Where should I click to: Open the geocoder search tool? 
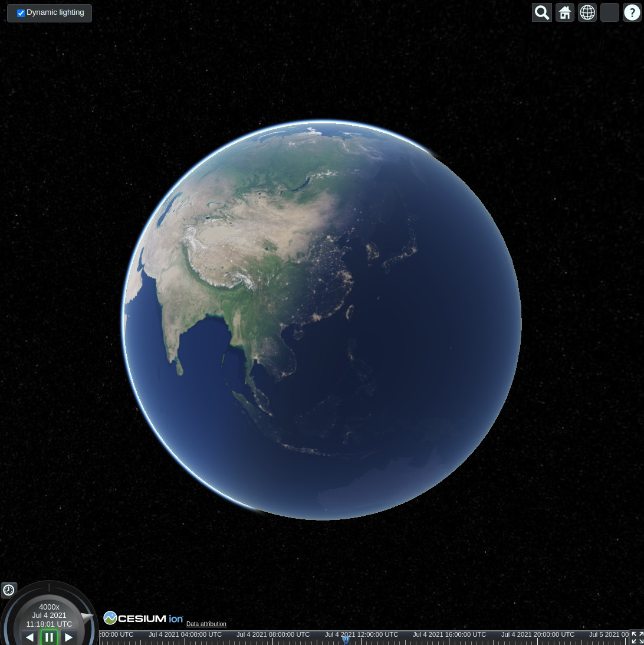[541, 12]
